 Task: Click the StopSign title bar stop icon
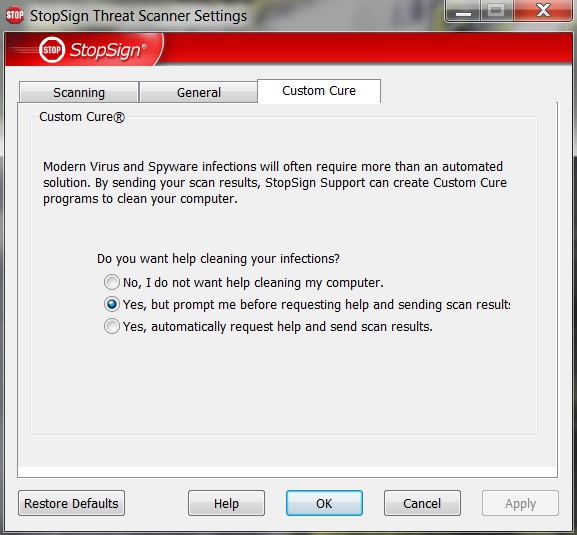pos(15,15)
